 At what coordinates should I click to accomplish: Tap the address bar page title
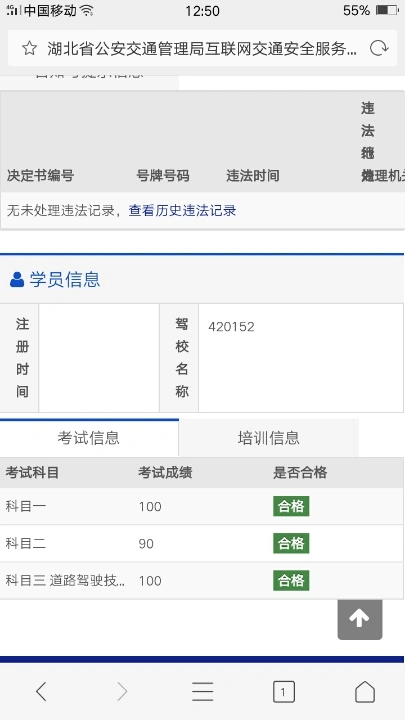point(202,48)
